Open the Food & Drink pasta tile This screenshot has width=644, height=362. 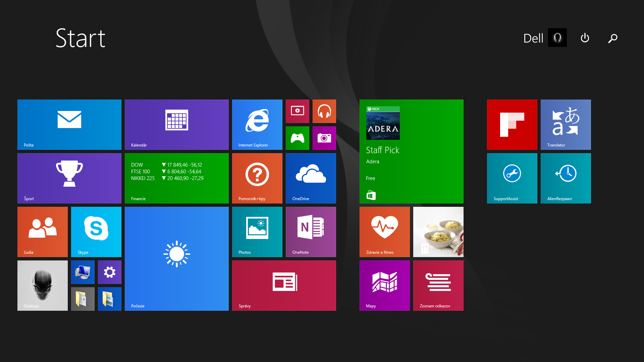coord(438,232)
